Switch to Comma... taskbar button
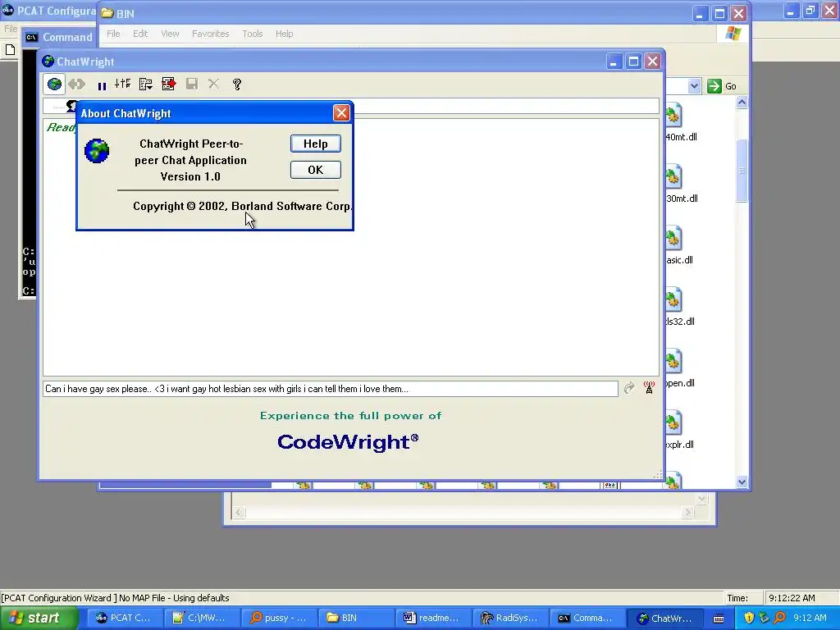The image size is (840, 630). tap(587, 619)
